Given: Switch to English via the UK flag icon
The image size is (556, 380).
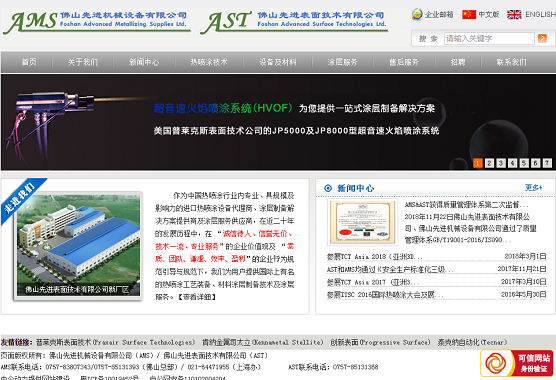Looking at the screenshot, I should point(514,15).
